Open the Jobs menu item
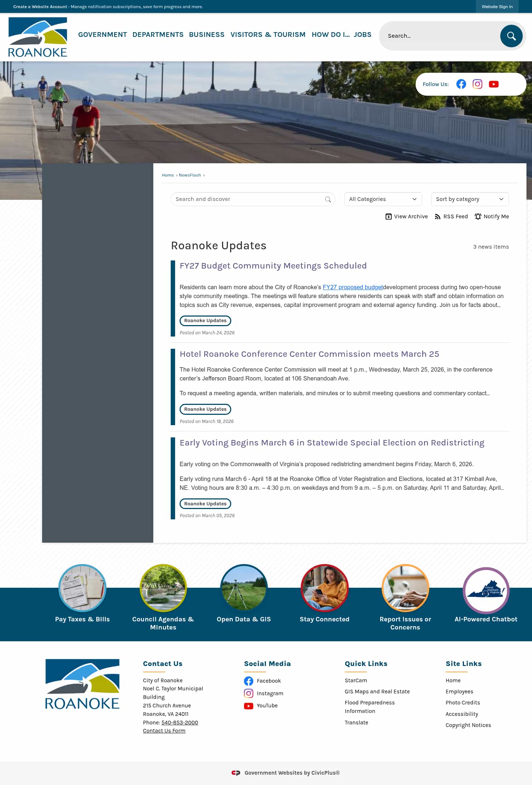This screenshot has height=785, width=532. pos(362,34)
